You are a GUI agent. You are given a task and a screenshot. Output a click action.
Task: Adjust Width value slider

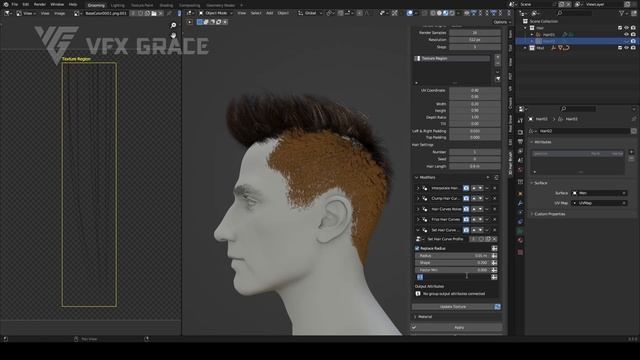click(475, 104)
